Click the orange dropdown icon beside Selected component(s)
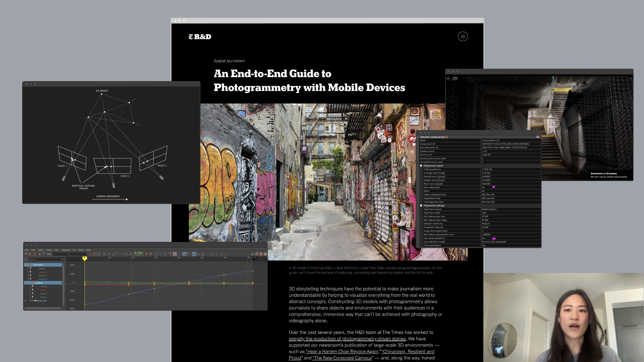Image resolution: width=644 pixels, height=362 pixels. 447,137
